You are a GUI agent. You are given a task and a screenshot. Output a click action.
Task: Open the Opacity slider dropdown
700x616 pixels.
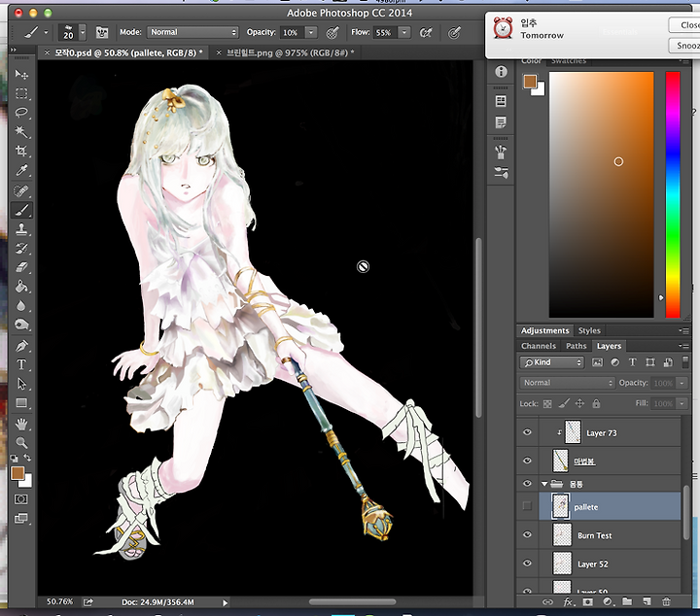click(x=311, y=32)
